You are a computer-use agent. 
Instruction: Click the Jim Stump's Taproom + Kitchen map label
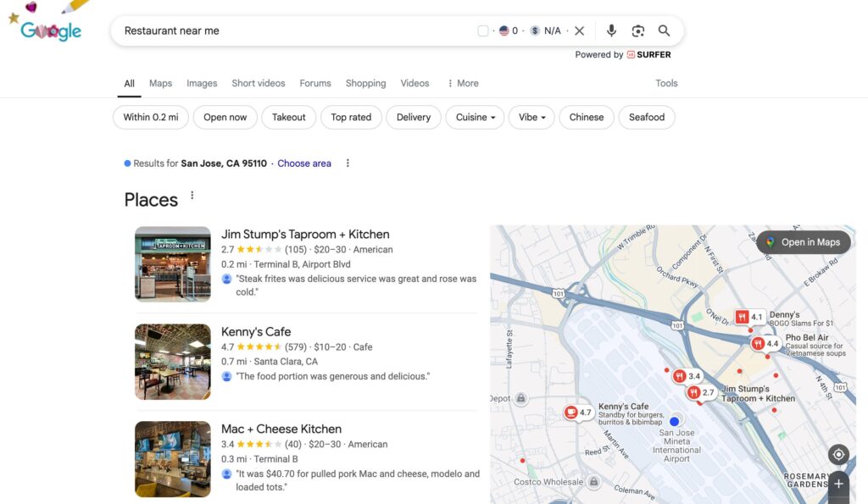pyautogui.click(x=758, y=393)
